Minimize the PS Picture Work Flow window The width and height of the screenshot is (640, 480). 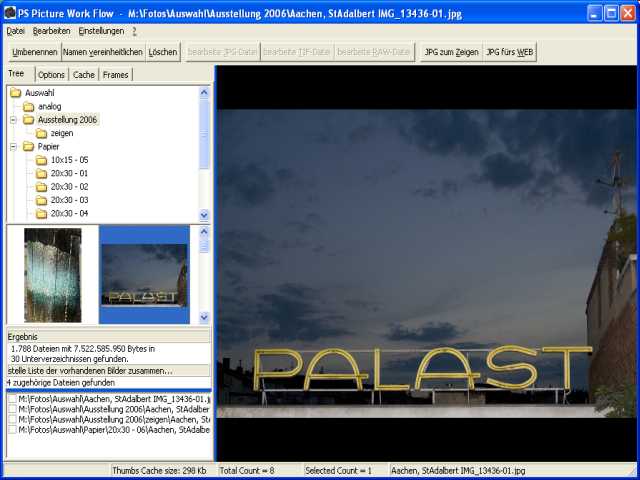(595, 13)
